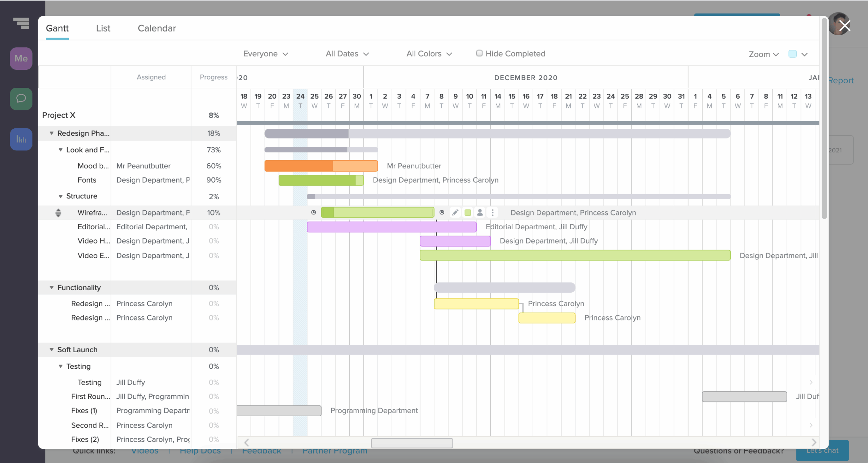This screenshot has height=463, width=868.
Task: Switch to the List tab
Action: coord(103,28)
